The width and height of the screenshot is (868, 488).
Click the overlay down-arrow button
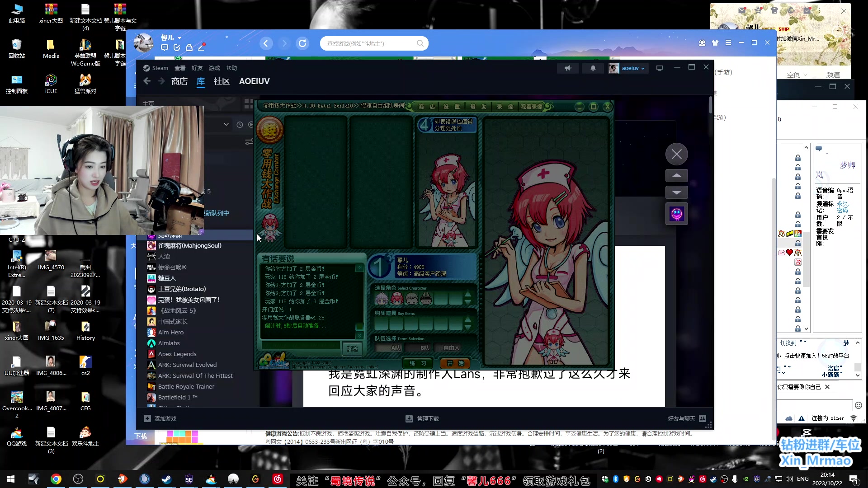pyautogui.click(x=677, y=192)
